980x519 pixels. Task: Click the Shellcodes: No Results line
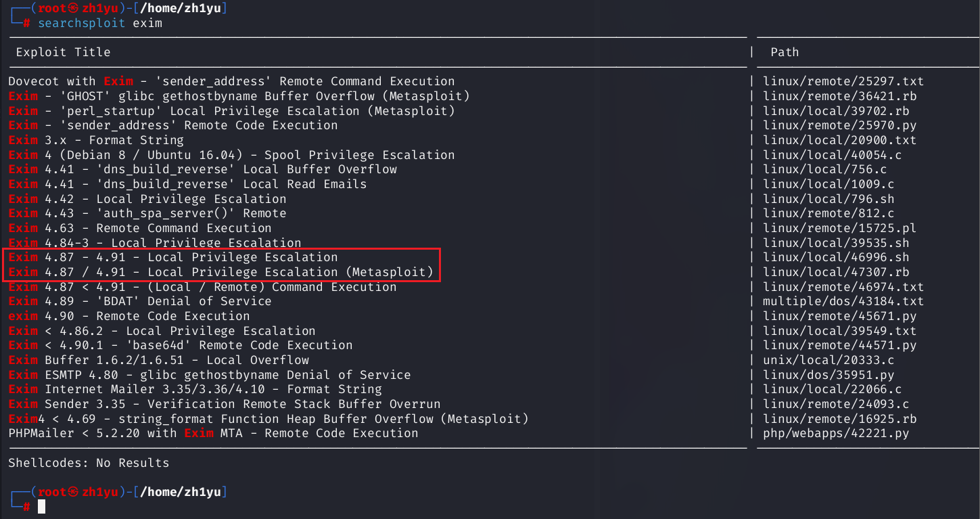pyautogui.click(x=89, y=463)
